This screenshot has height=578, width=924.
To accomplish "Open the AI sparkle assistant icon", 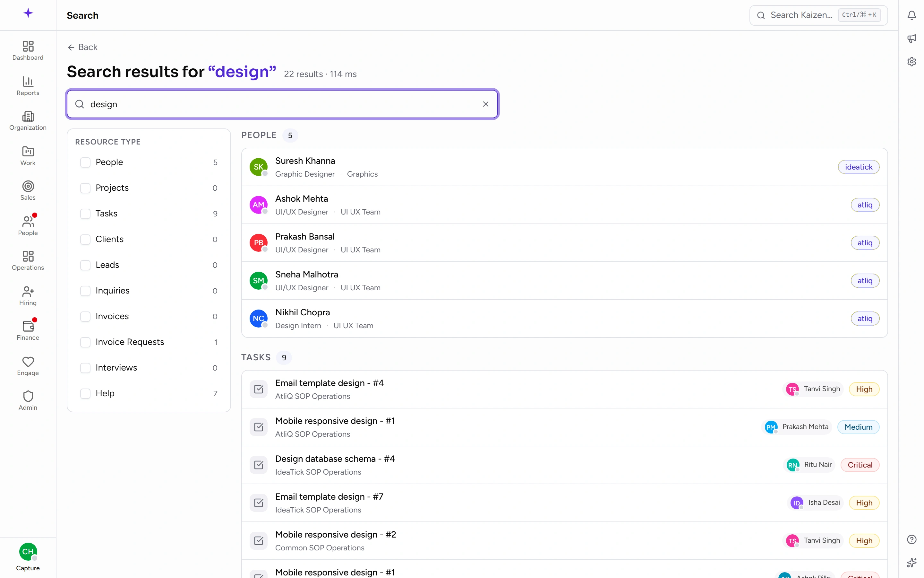I will click(912, 562).
